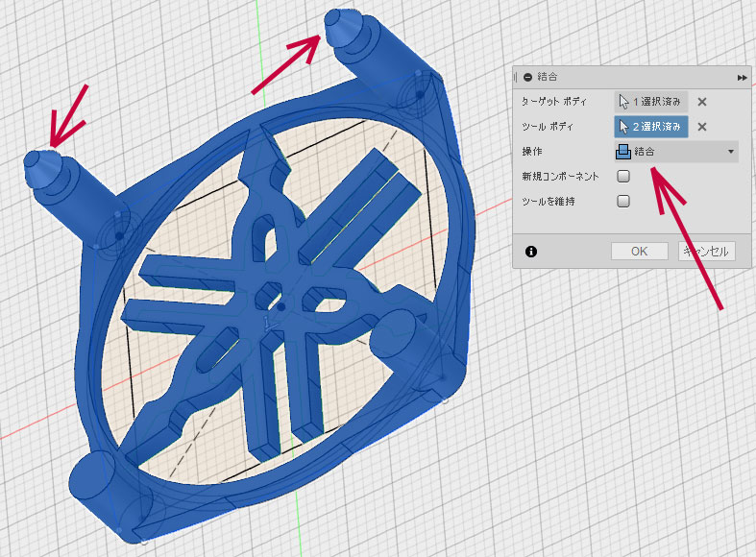The height and width of the screenshot is (557, 756).
Task: Clear the ターゲット ボディ selection with its X
Action: tap(702, 102)
